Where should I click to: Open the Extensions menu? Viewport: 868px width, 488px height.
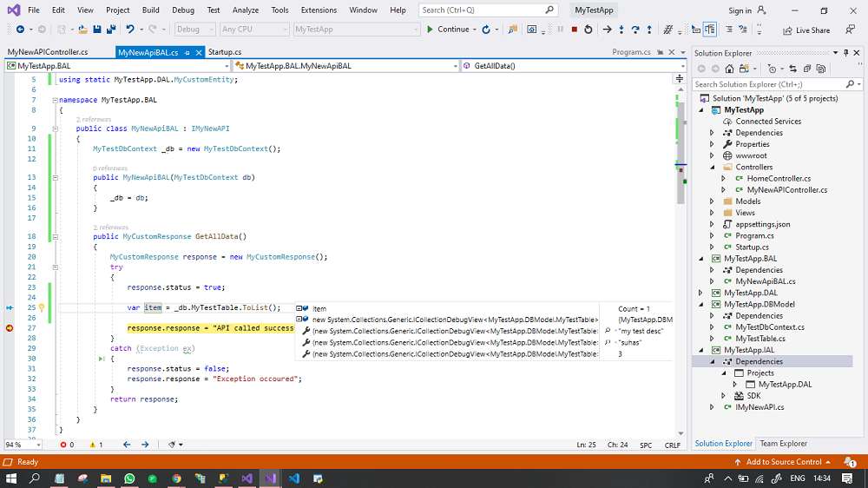[319, 10]
